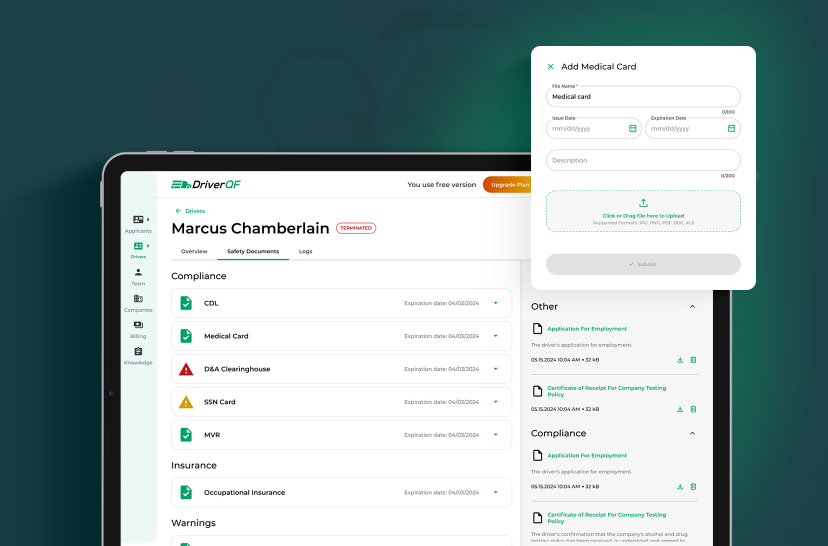828x546 pixels.
Task: Go back via Drivers link
Action: [190, 211]
